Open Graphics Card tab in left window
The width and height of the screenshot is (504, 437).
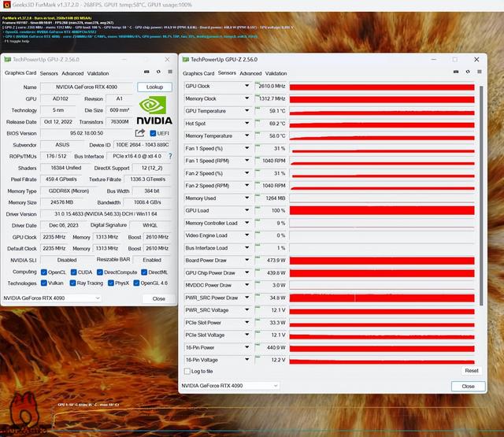(x=20, y=73)
